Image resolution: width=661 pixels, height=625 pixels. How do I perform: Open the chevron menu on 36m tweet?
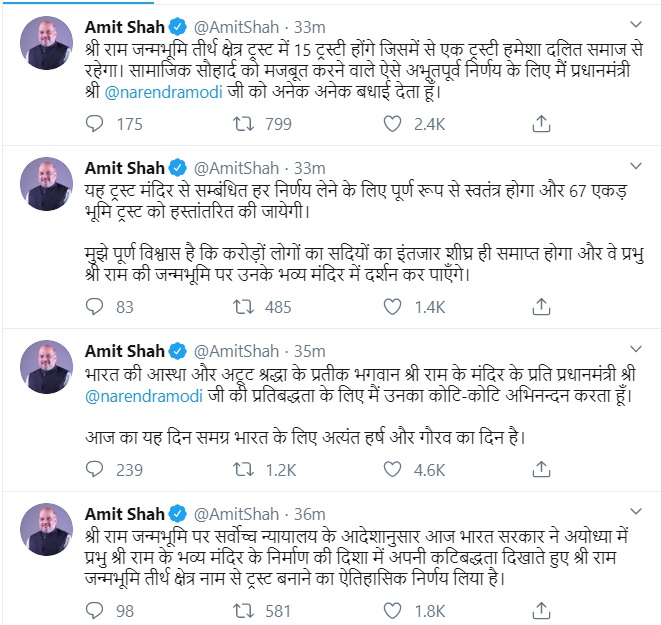coord(635,511)
